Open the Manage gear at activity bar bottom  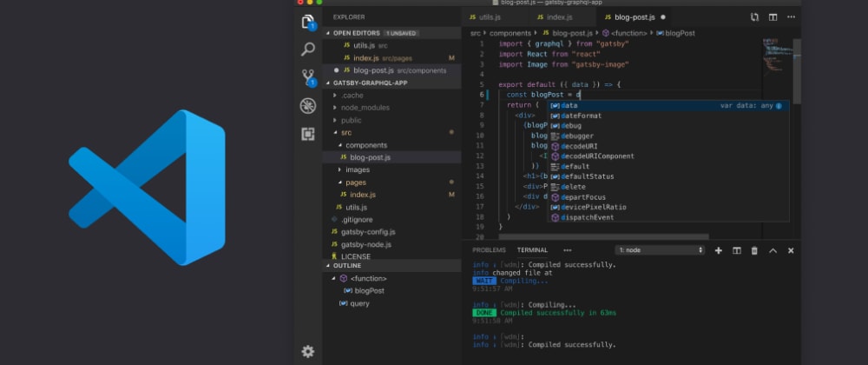308,351
